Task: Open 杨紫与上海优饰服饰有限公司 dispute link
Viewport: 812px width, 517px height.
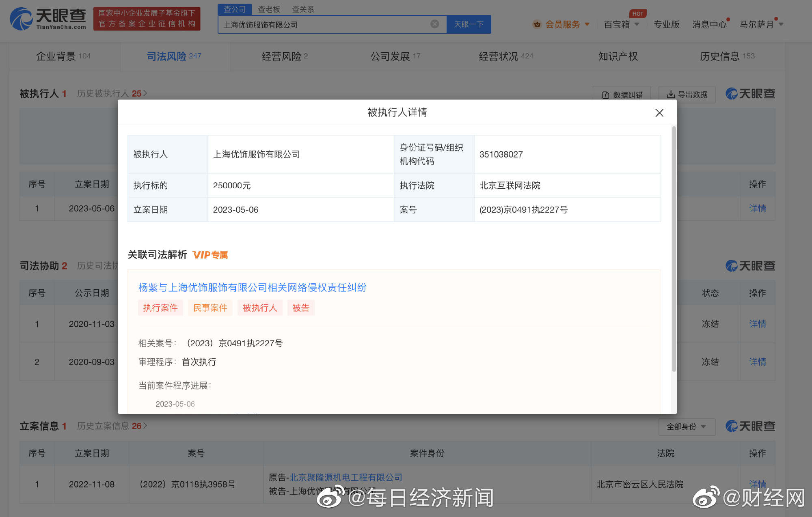Action: click(x=252, y=287)
